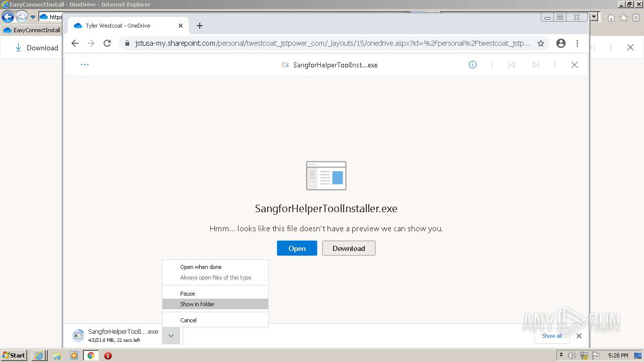The image size is (644, 362).
Task: Click Show all downloads
Action: point(552,336)
